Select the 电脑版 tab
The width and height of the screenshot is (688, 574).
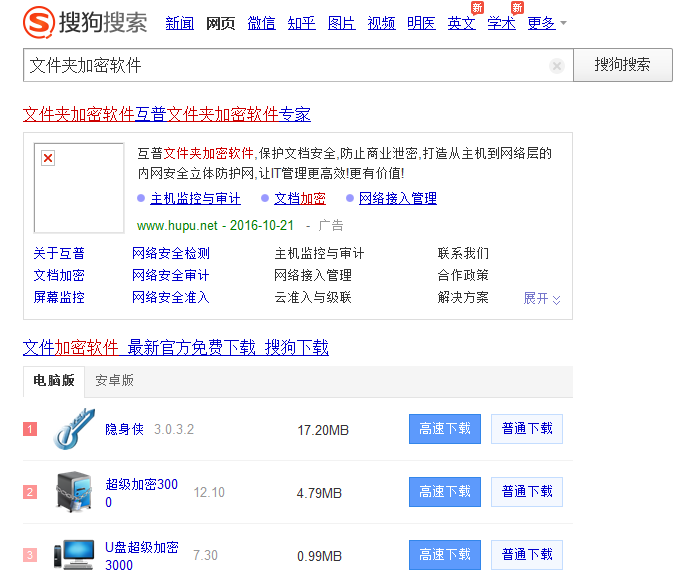(54, 380)
